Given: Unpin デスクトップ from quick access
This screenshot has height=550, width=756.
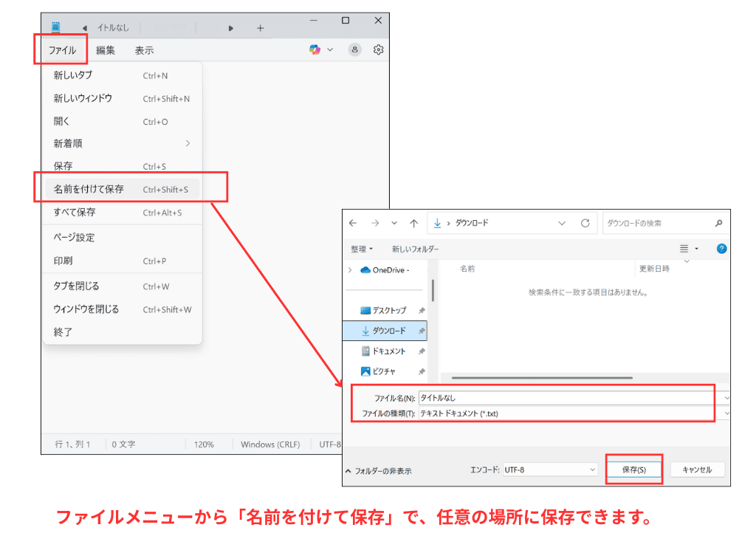Looking at the screenshot, I should tap(422, 310).
